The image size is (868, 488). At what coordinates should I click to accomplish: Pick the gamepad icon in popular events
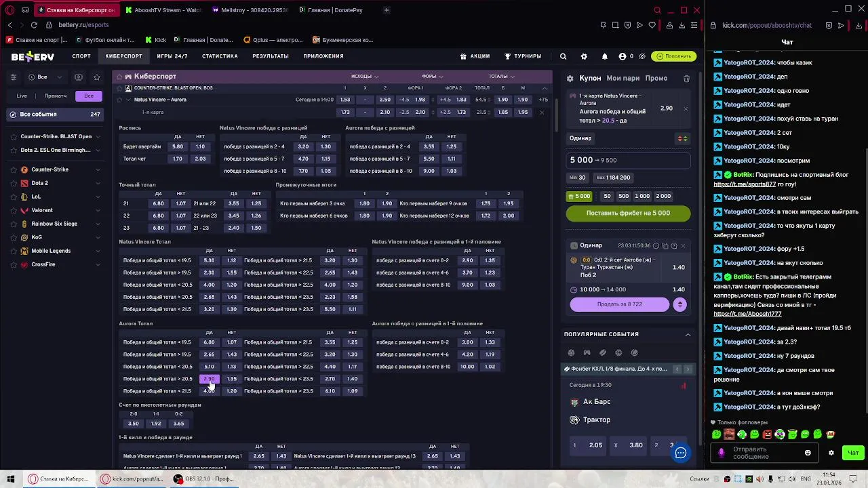click(587, 352)
